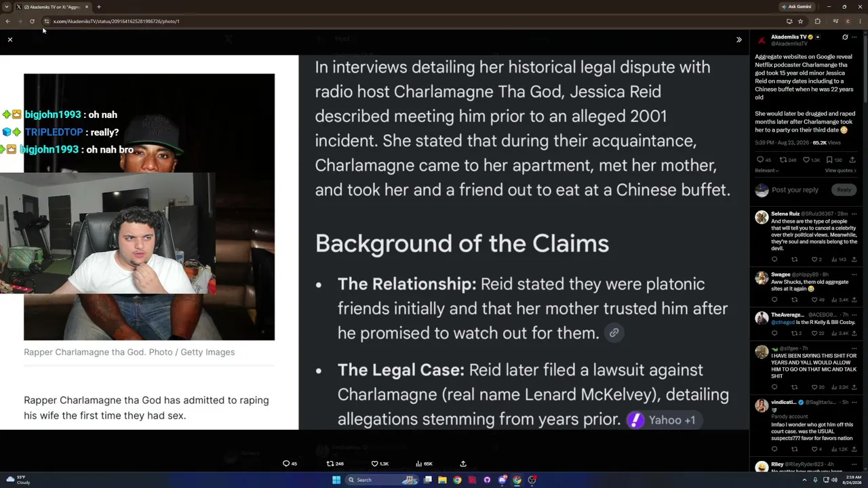The height and width of the screenshot is (488, 868).
Task: Close the photo viewer with the X icon
Action: click(10, 40)
